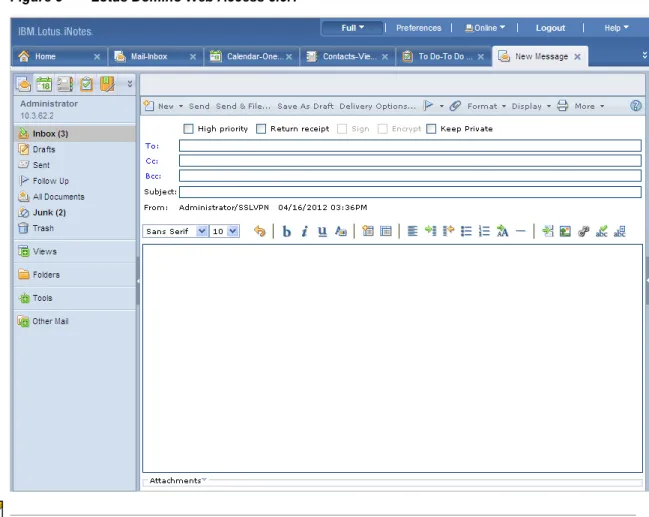
Task: Decrease paragraph indent
Action: coord(448,231)
